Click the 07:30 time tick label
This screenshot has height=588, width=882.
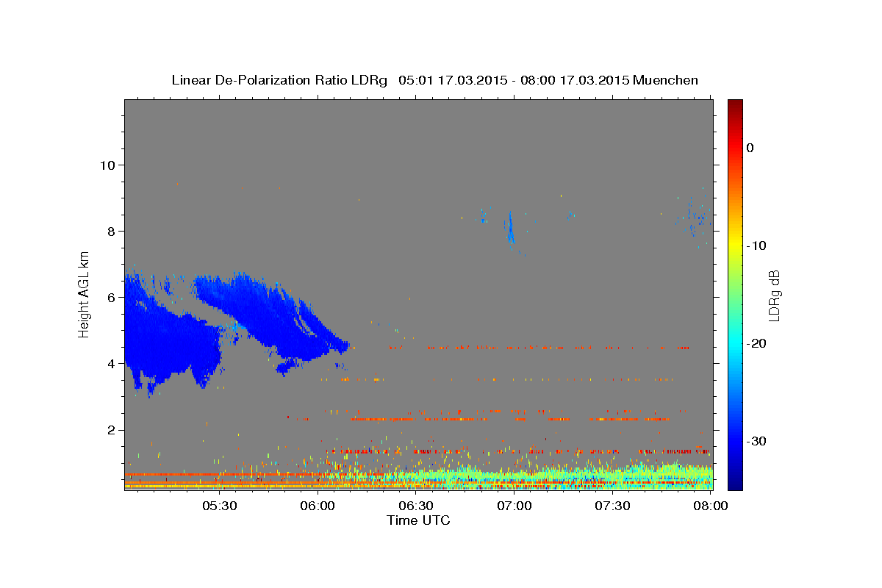[612, 506]
